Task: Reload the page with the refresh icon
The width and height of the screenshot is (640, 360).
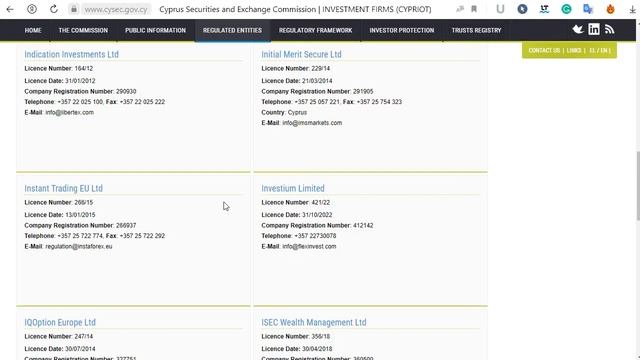Action: click(54, 9)
